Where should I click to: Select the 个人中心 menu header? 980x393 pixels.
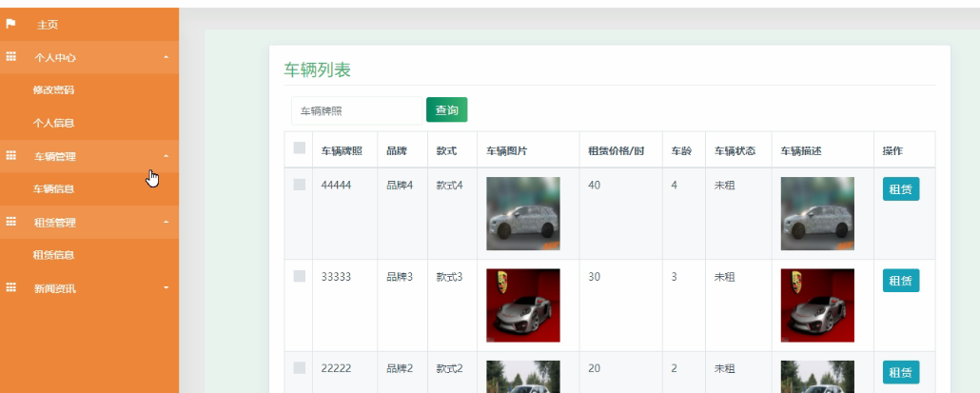pos(89,57)
